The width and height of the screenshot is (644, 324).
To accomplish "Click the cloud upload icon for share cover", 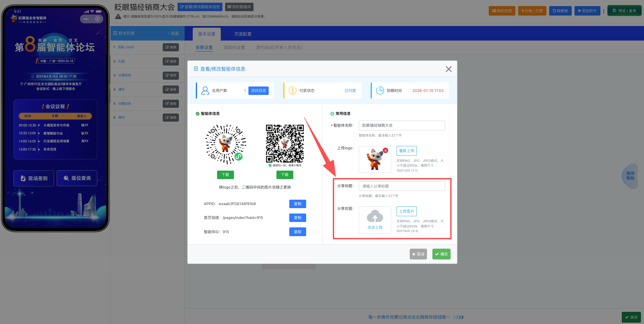I will pos(375,217).
